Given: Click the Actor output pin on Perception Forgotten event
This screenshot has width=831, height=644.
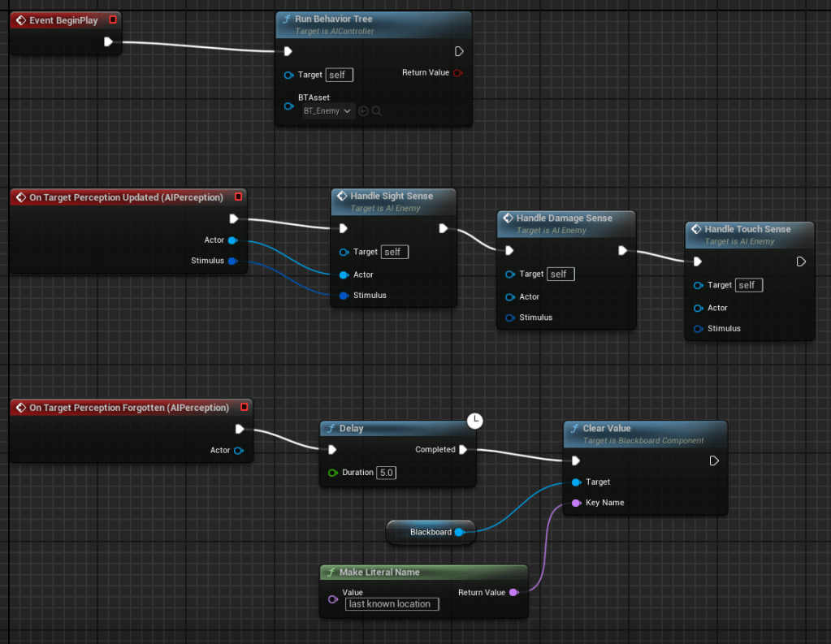Looking at the screenshot, I should tap(238, 450).
